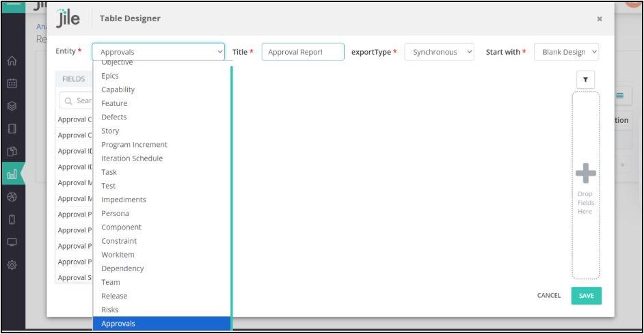644x334 pixels.
Task: Switch to the FIELDS tab
Action: pyautogui.click(x=74, y=79)
